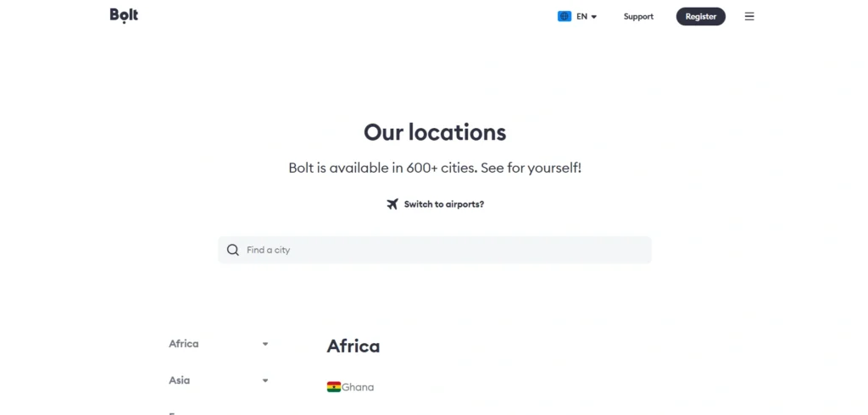Screen dimensions: 868x415
Task: Expand the Asia region arrow
Action: pyautogui.click(x=265, y=380)
